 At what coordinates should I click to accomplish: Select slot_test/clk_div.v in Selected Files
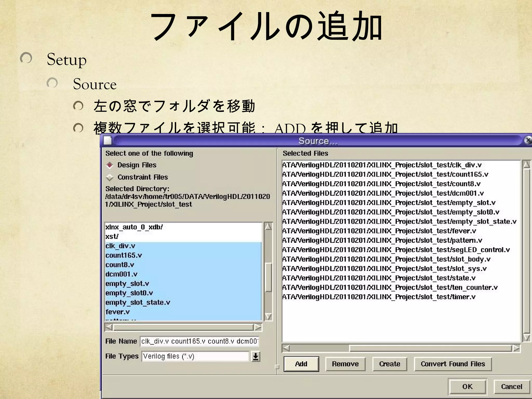[x=402, y=165]
